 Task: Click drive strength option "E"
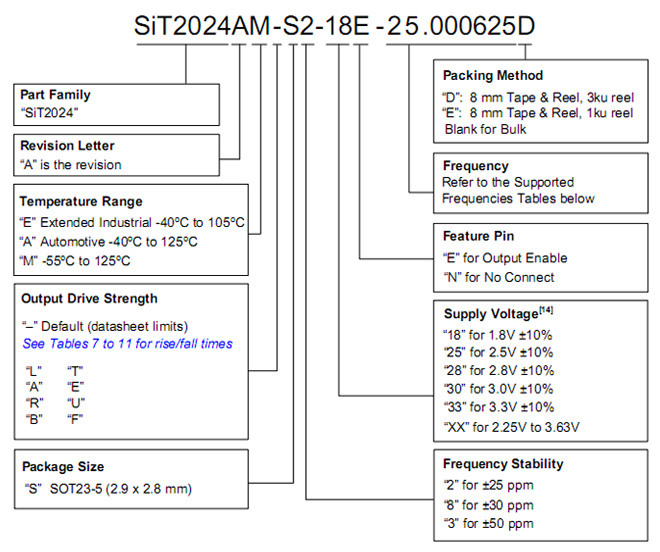(x=75, y=387)
